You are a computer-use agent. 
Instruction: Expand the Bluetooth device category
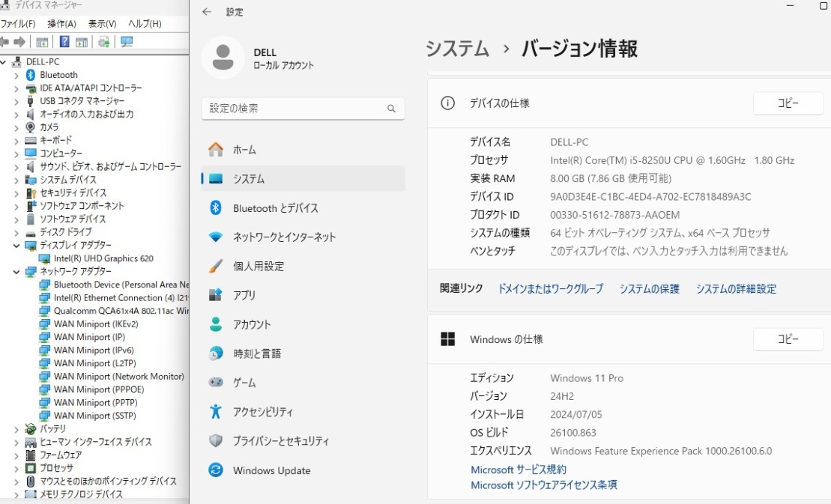16,75
